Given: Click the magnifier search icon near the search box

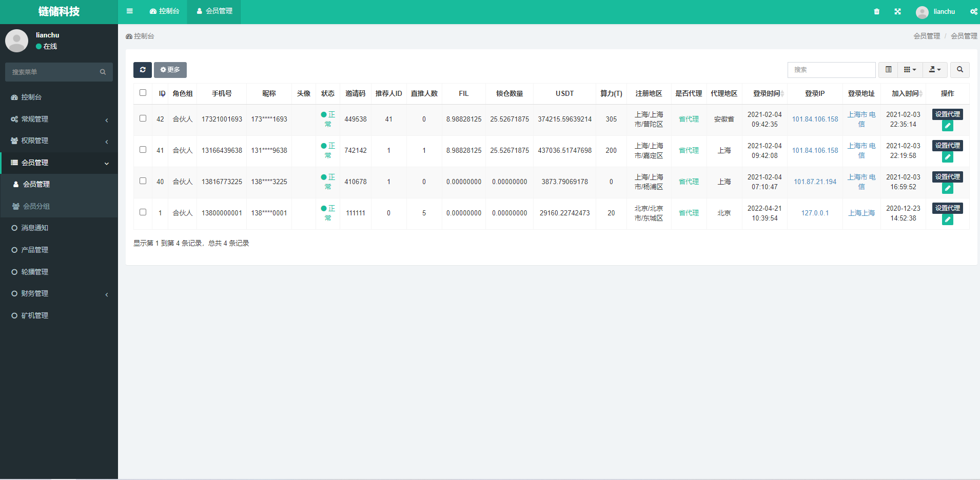Looking at the screenshot, I should [x=961, y=70].
